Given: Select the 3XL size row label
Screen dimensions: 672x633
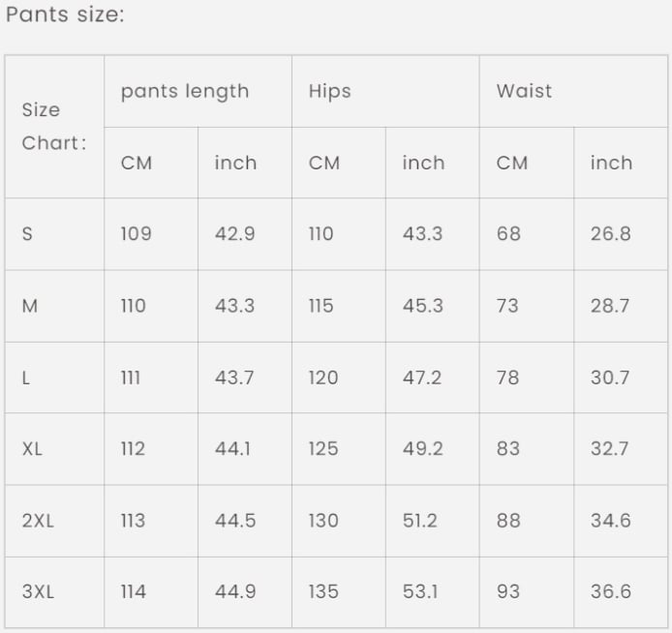Looking at the screenshot, I should tap(38, 592).
